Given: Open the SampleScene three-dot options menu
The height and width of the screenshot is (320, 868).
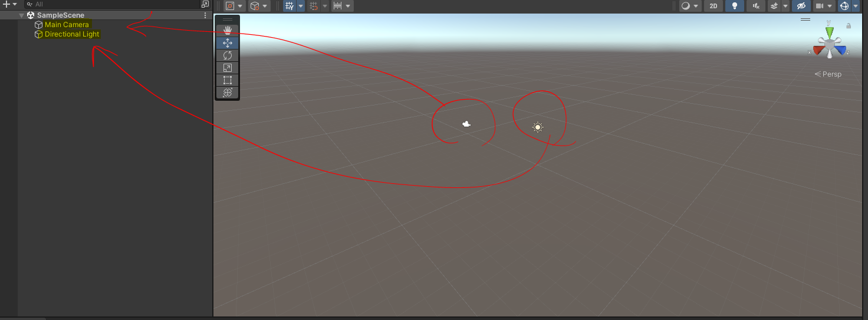Looking at the screenshot, I should tap(205, 15).
